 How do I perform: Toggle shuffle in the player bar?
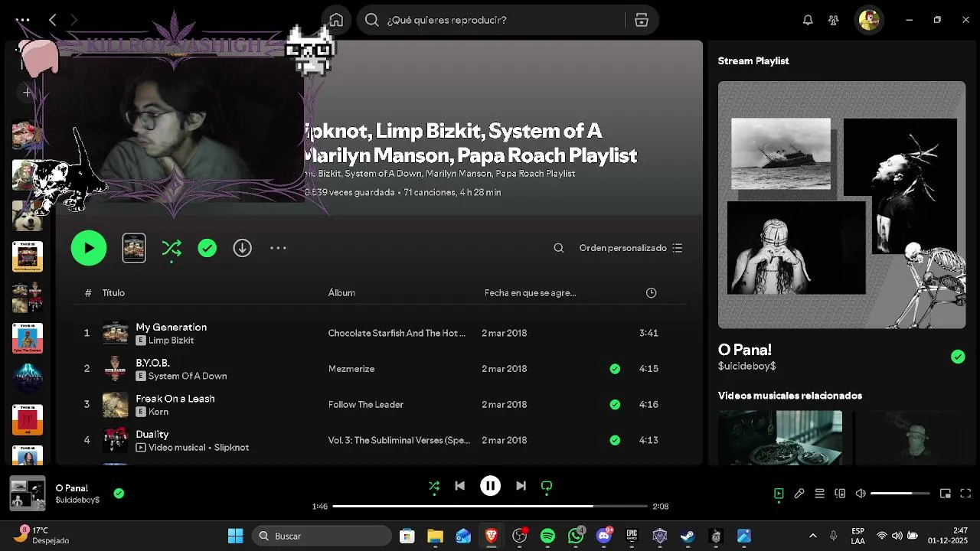pos(434,486)
